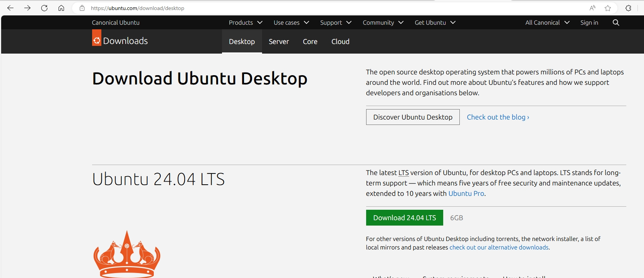This screenshot has height=278, width=644.
Task: Open the browser home page icon
Action: [x=61, y=8]
